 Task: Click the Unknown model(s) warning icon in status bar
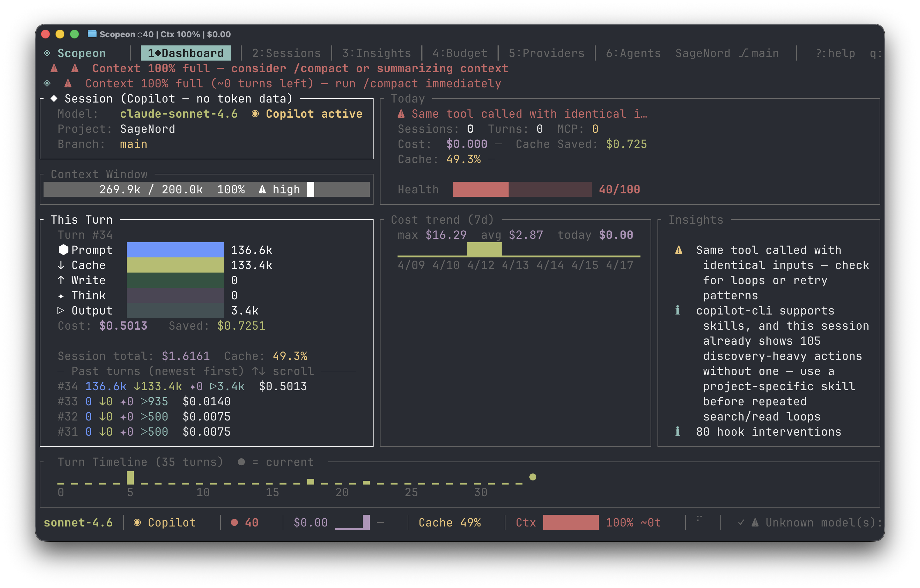(755, 522)
